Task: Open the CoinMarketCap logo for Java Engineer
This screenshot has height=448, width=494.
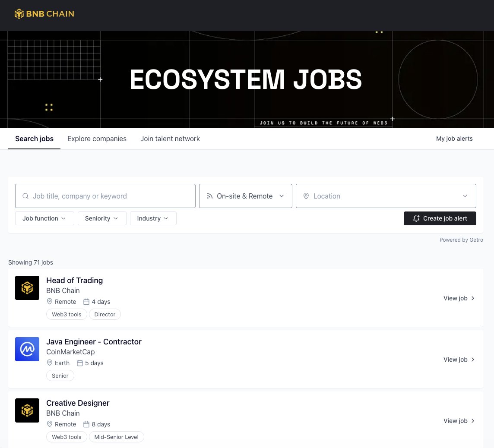Action: coord(27,349)
